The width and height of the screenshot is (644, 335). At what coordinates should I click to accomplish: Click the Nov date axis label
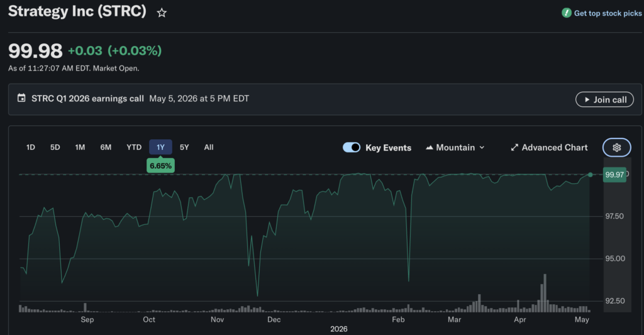(x=217, y=319)
